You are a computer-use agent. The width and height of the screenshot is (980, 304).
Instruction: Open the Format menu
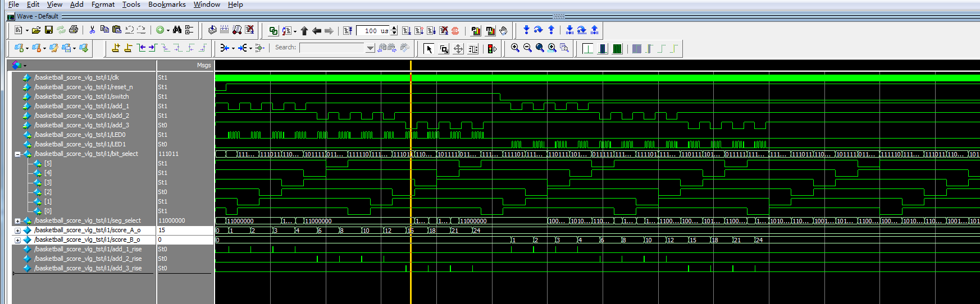pyautogui.click(x=103, y=4)
